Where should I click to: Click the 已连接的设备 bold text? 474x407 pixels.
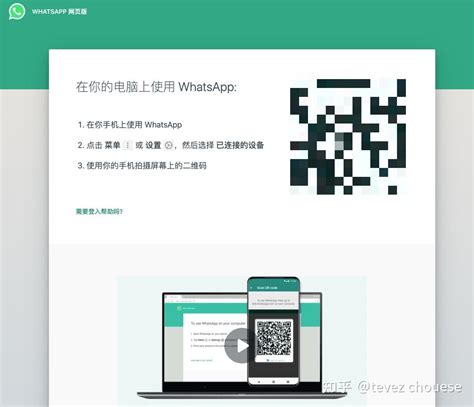[x=240, y=145]
